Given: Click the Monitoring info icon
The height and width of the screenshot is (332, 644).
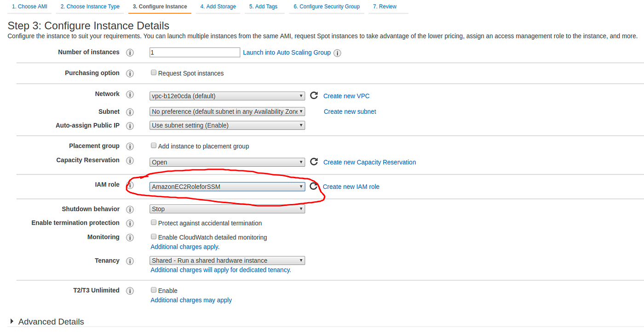Looking at the screenshot, I should pyautogui.click(x=130, y=237).
